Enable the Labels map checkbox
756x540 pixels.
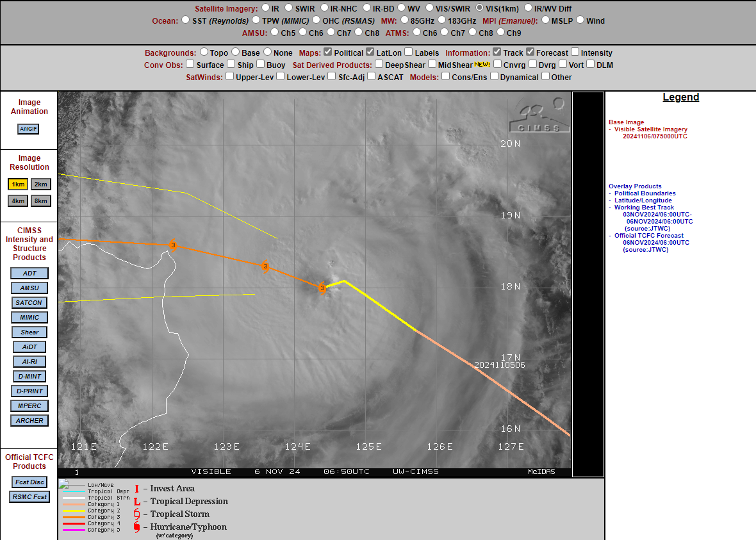[408, 52]
